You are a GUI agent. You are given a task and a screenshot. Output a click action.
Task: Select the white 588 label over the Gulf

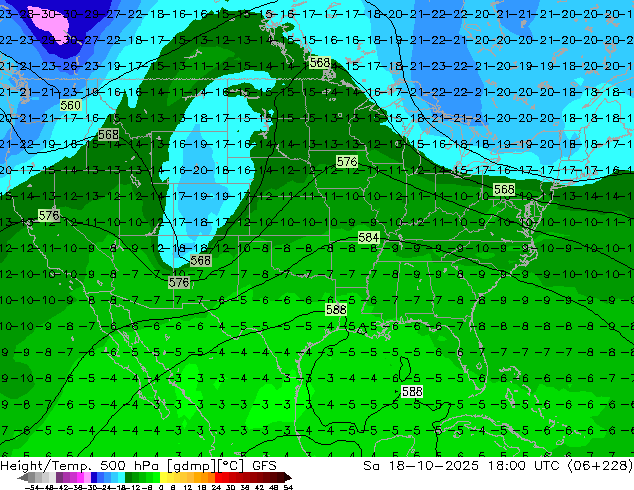pos(412,391)
